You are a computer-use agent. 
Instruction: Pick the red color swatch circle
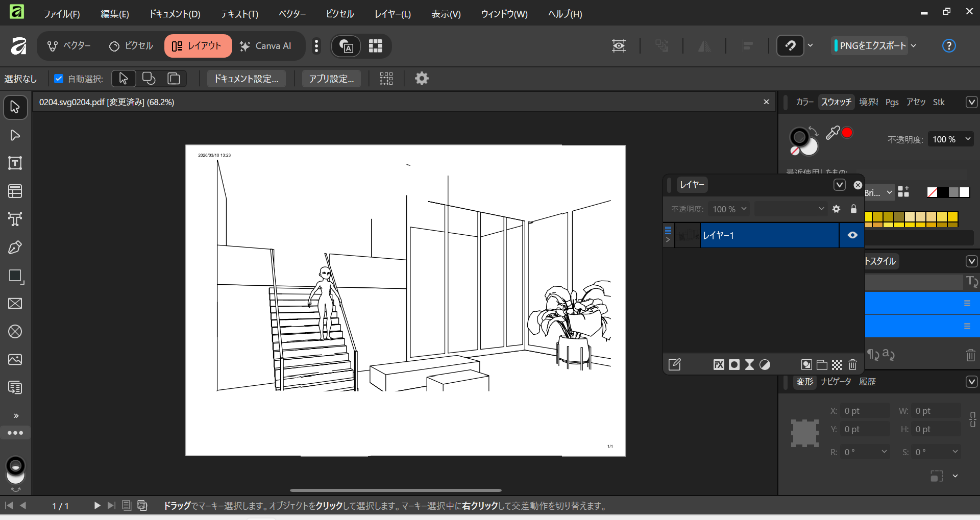847,133
